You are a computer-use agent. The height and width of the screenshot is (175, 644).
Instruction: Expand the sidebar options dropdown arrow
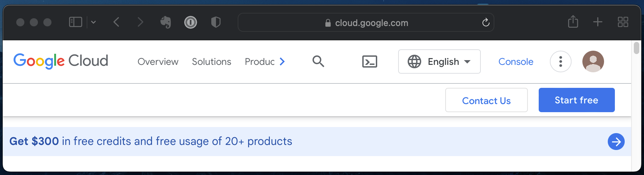93,22
